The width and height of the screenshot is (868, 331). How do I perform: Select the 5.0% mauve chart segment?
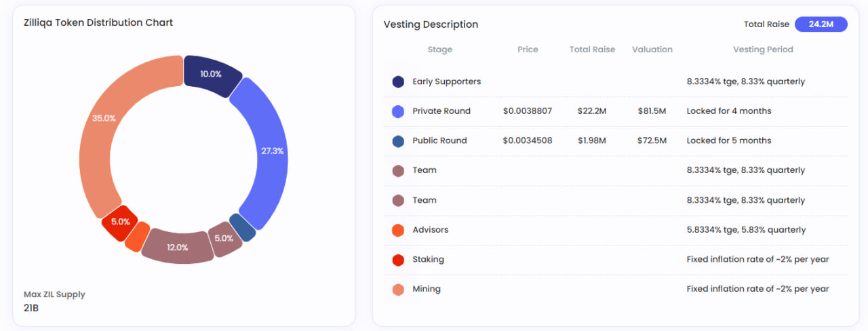pos(225,239)
